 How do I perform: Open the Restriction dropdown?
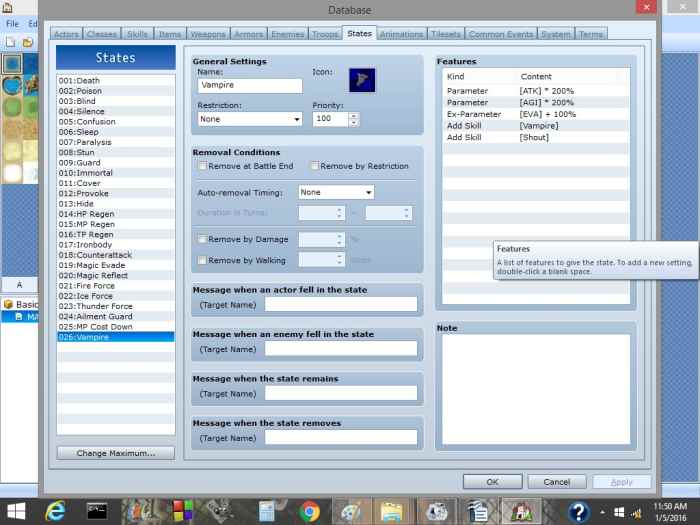coord(249,119)
